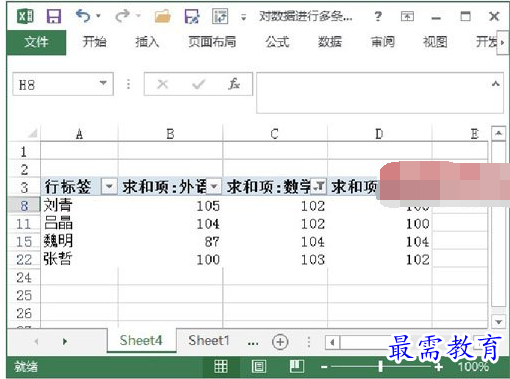510x379 pixels.
Task: Switch to the 插入 Insert tab
Action: [147, 42]
